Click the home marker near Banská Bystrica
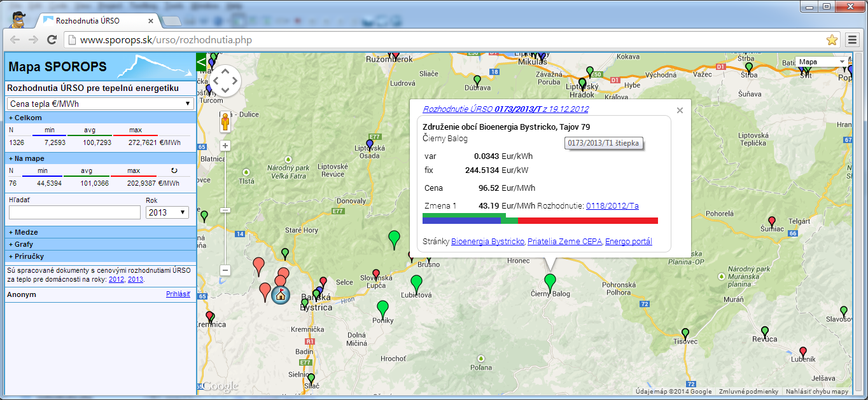The image size is (868, 400). [x=280, y=294]
